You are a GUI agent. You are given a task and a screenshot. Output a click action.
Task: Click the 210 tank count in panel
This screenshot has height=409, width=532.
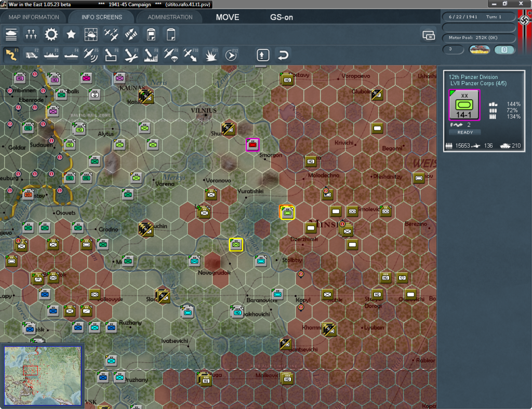click(516, 146)
